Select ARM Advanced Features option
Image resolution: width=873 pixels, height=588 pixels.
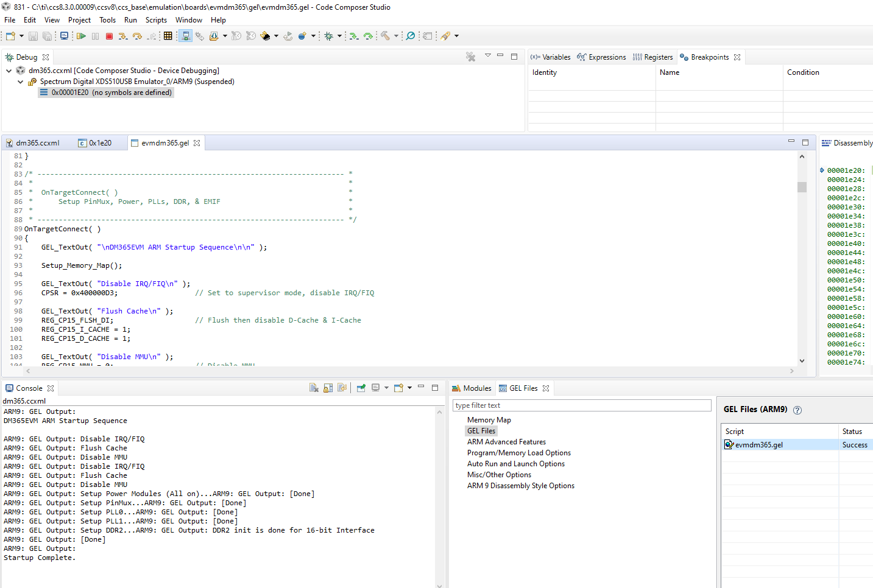point(507,442)
